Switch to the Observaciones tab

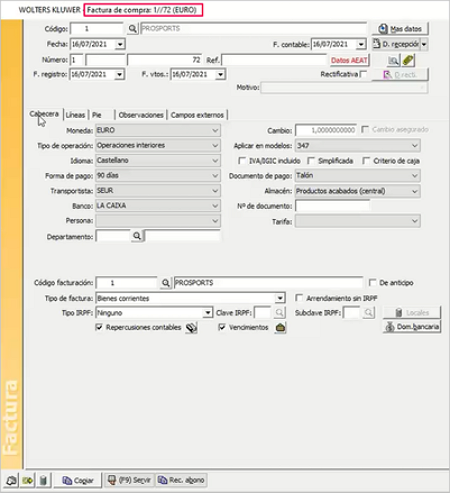tap(141, 115)
